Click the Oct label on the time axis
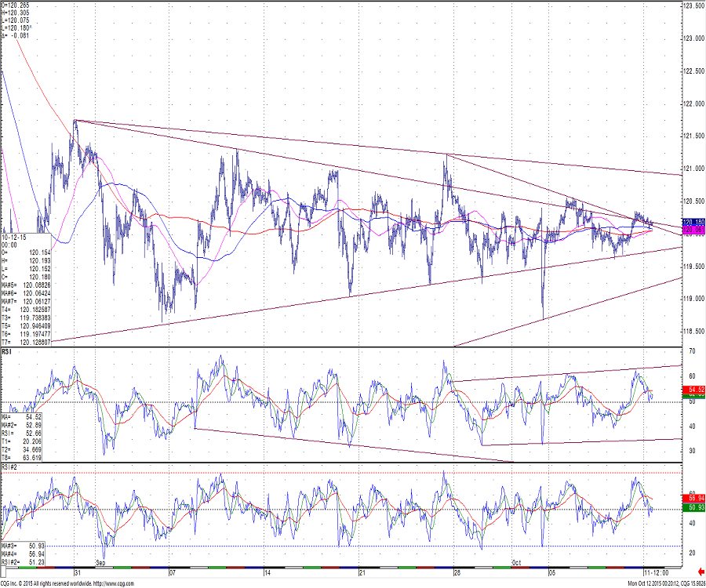The image size is (706, 588). coord(516,563)
